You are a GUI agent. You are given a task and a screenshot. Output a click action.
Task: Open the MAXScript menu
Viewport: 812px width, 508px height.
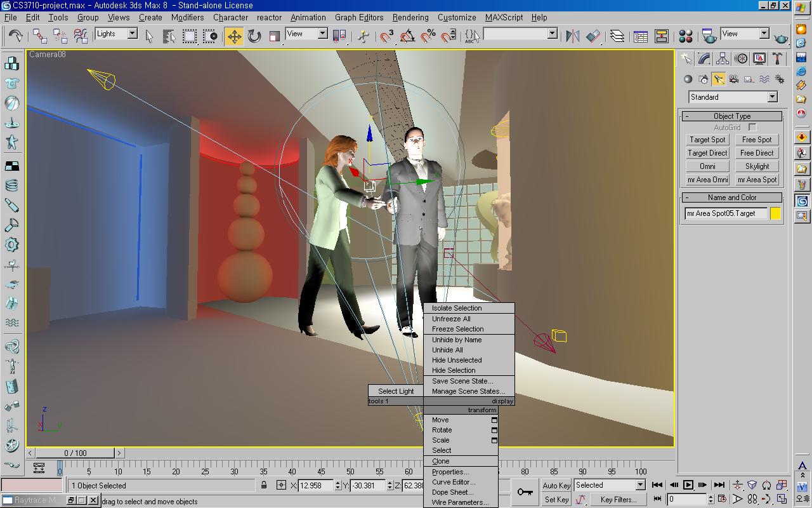pyautogui.click(x=504, y=18)
